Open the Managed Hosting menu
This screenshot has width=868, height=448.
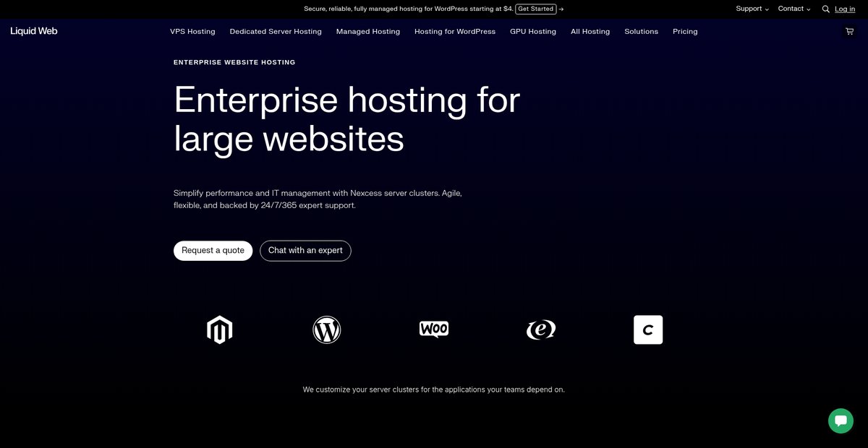(x=368, y=32)
